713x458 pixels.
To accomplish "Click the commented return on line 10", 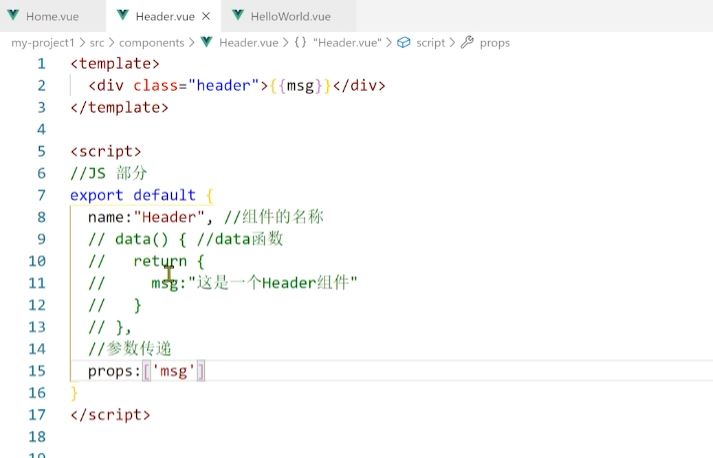I will pos(160,261).
